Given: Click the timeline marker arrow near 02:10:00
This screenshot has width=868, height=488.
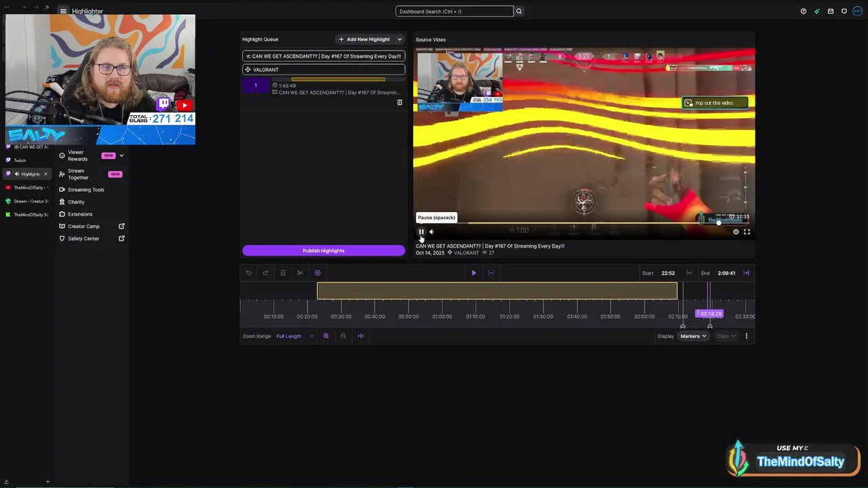Looking at the screenshot, I should [683, 327].
